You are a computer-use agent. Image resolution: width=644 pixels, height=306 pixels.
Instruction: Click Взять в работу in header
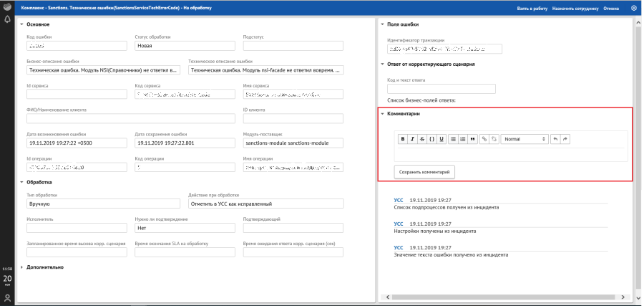click(531, 9)
